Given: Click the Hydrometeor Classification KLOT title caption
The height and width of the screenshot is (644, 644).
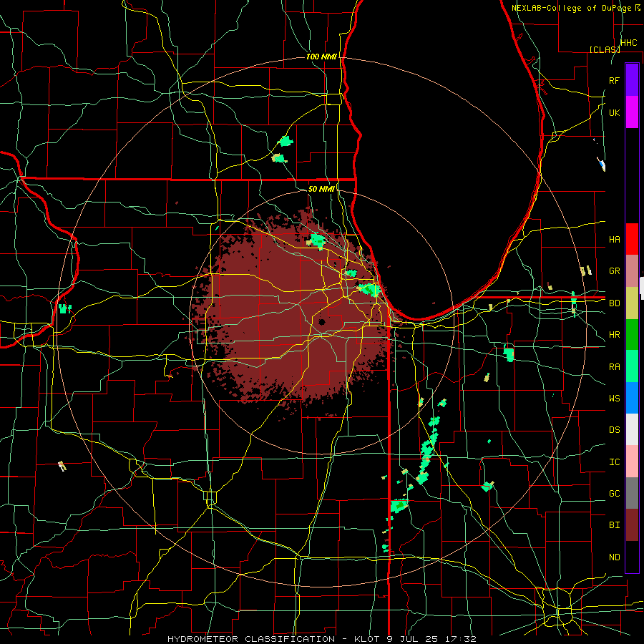Looking at the screenshot, I should [x=321, y=639].
